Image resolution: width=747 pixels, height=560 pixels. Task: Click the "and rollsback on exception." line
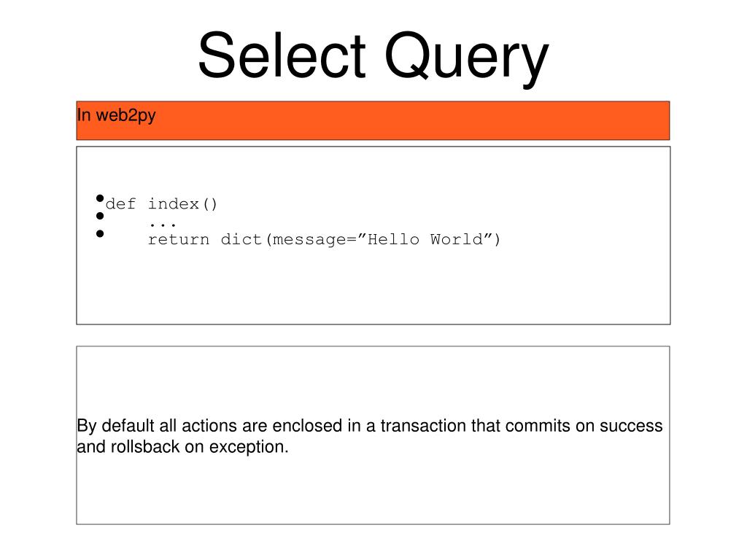(x=183, y=447)
